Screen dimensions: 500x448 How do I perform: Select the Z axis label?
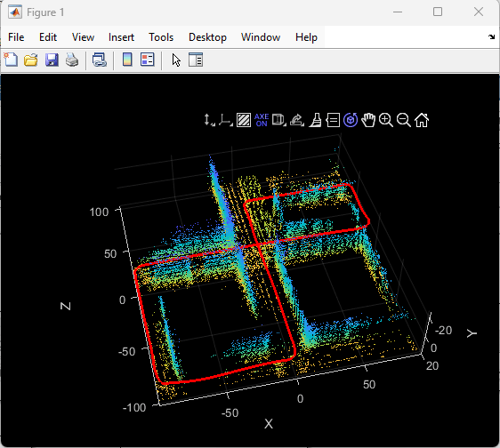(x=66, y=306)
